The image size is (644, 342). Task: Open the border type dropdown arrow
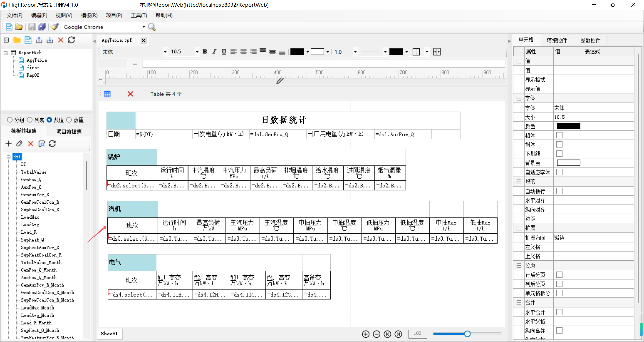pyautogui.click(x=427, y=52)
